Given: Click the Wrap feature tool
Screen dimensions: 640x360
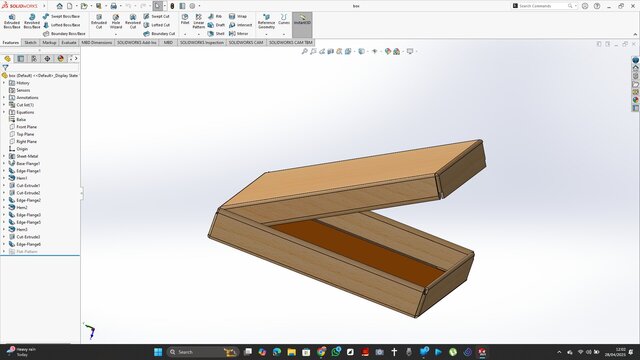Looking at the screenshot, I should point(238,16).
